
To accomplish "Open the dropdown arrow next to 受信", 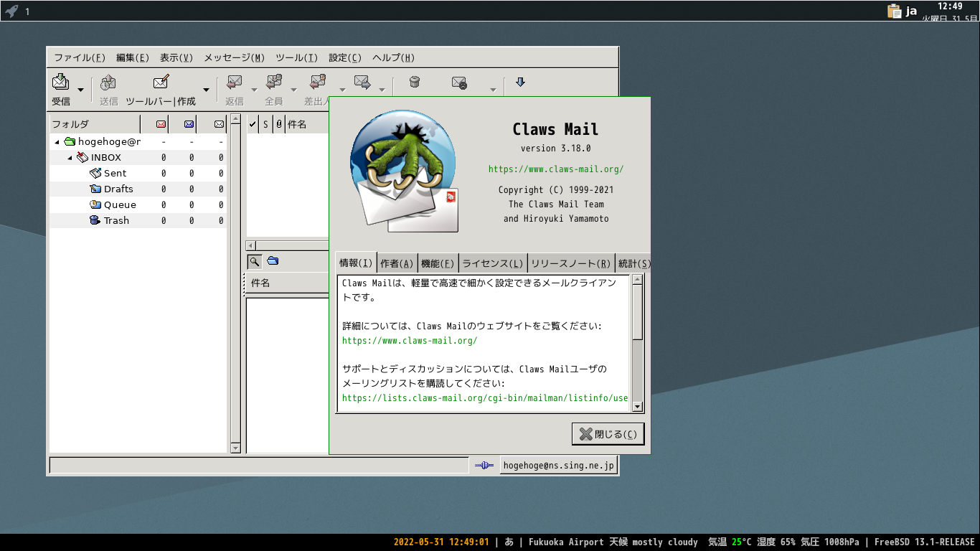I will click(x=80, y=90).
